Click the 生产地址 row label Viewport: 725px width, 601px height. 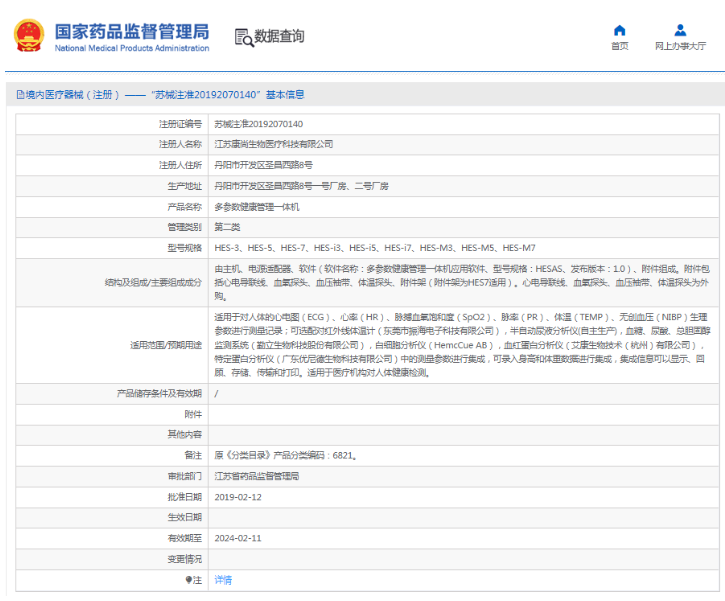185,186
